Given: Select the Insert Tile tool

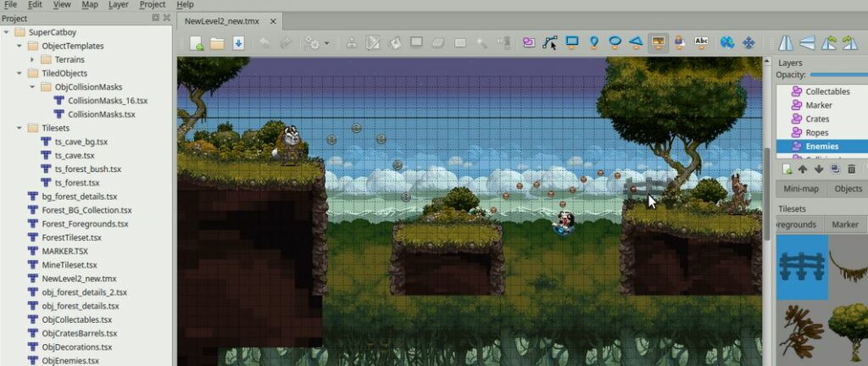Looking at the screenshot, I should pos(658,42).
